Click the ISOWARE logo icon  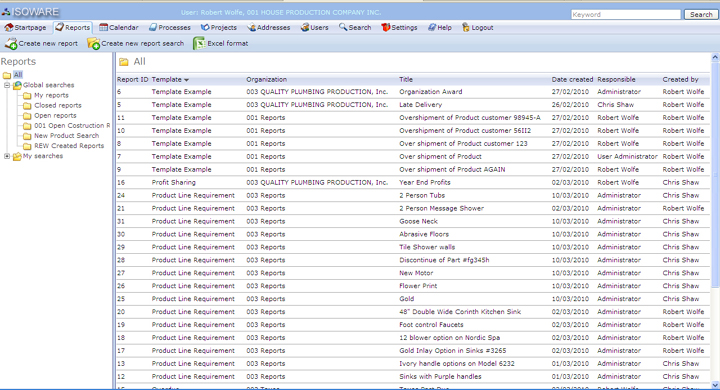pyautogui.click(x=6, y=11)
